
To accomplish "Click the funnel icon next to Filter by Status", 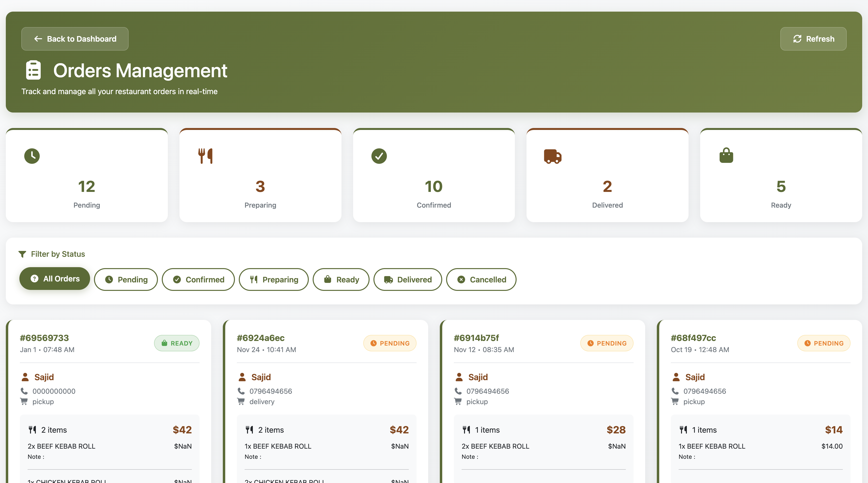I will [x=22, y=254].
